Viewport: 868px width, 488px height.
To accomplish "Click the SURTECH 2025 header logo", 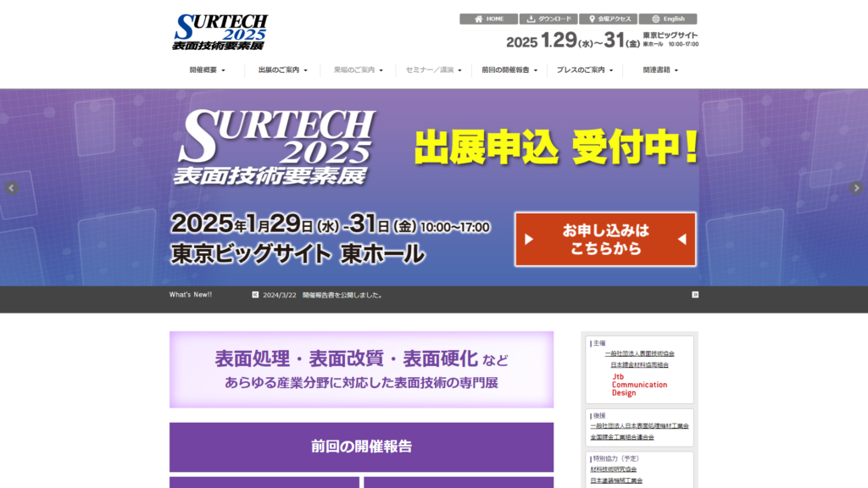I will tap(220, 32).
